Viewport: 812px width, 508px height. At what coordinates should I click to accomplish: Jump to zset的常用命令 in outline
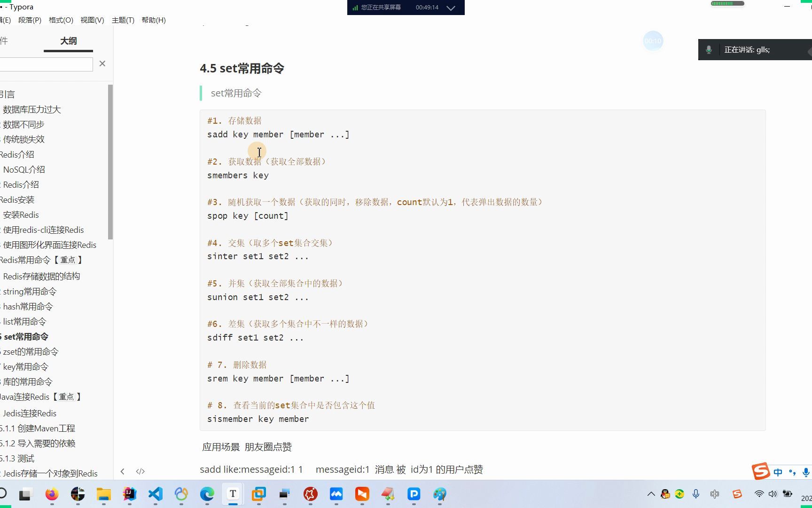tap(31, 352)
